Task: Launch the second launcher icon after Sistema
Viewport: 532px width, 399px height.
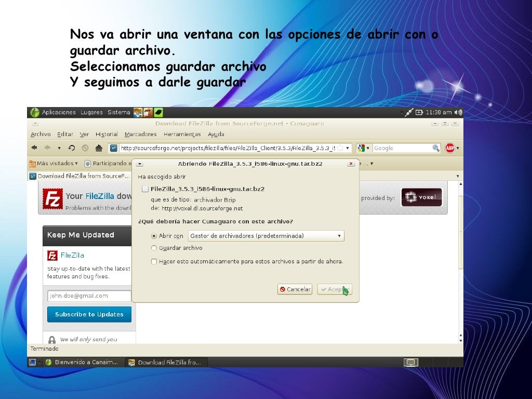Action: click(x=148, y=112)
